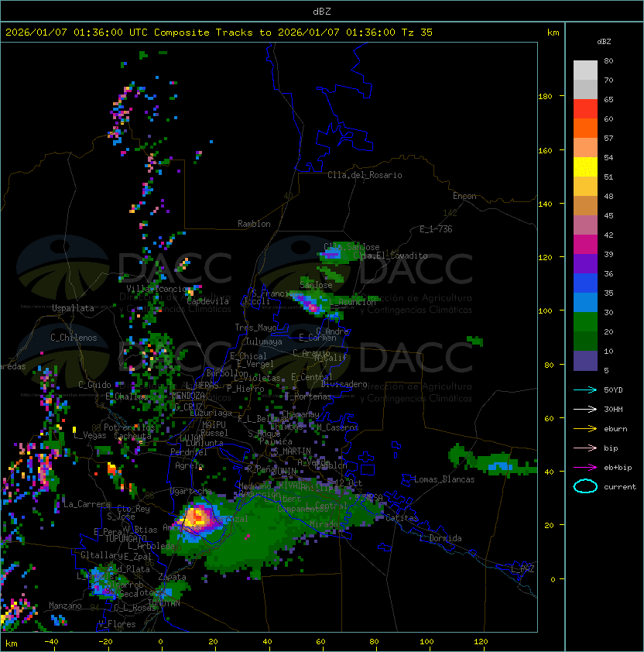Image resolution: width=644 pixels, height=652 pixels.
Task: Click the 'L_Vegas' map label
Action: 90,435
